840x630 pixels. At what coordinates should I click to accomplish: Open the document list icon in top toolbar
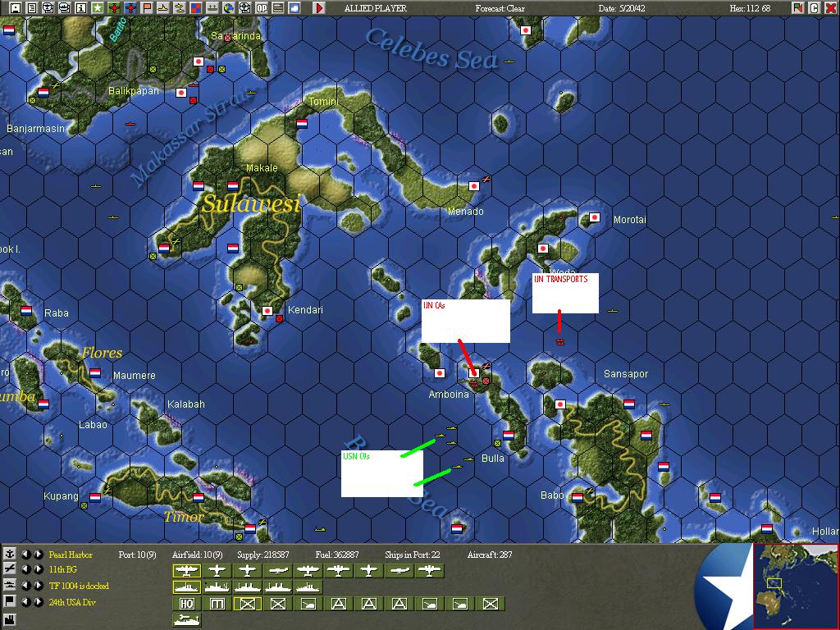[x=32, y=8]
